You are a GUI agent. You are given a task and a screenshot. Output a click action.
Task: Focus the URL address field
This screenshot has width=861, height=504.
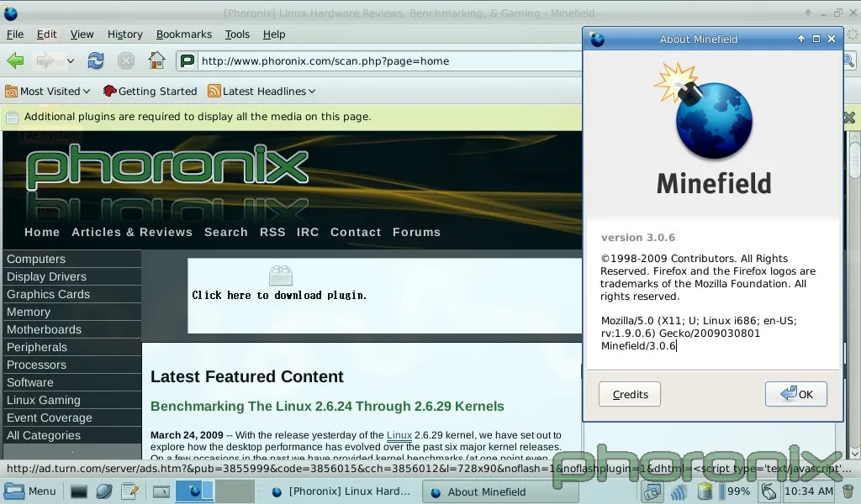pyautogui.click(x=388, y=60)
